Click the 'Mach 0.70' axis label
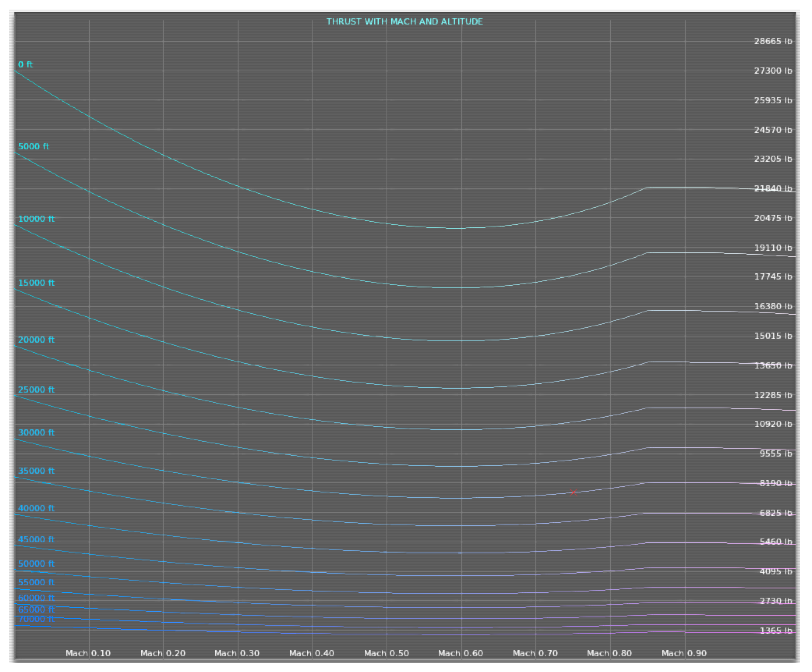812x672 pixels. 535,653
